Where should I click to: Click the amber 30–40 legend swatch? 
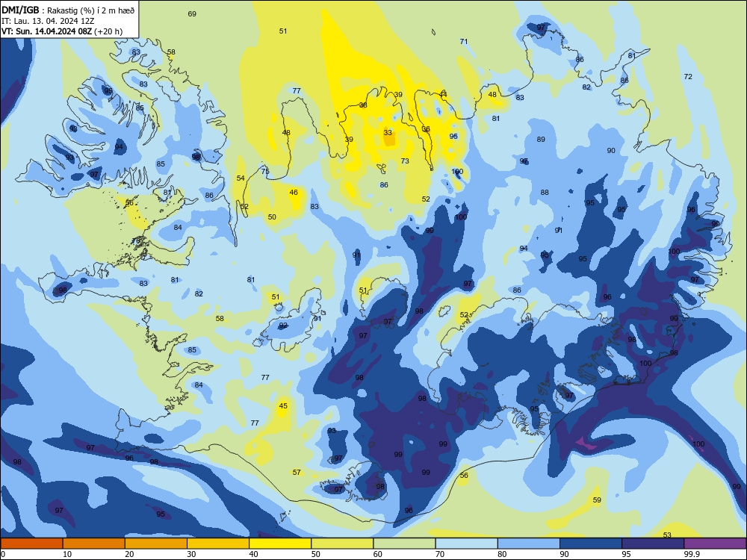coord(218,544)
